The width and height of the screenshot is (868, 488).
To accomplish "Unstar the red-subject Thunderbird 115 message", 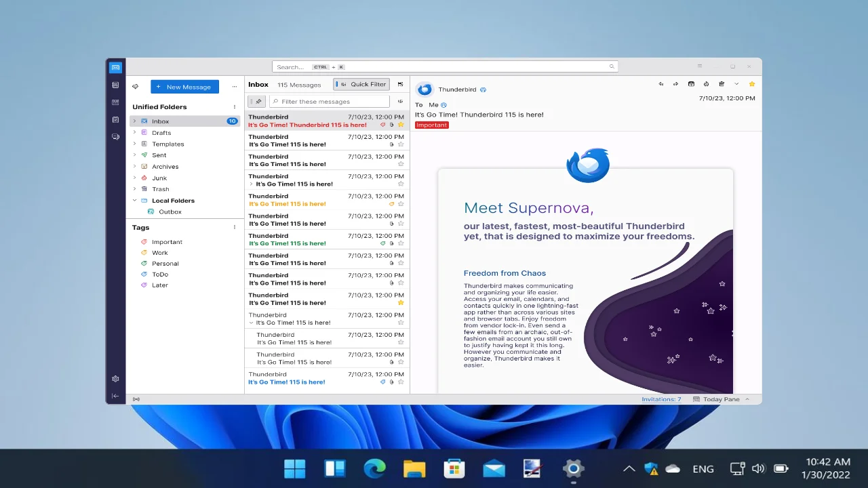I will pyautogui.click(x=401, y=125).
